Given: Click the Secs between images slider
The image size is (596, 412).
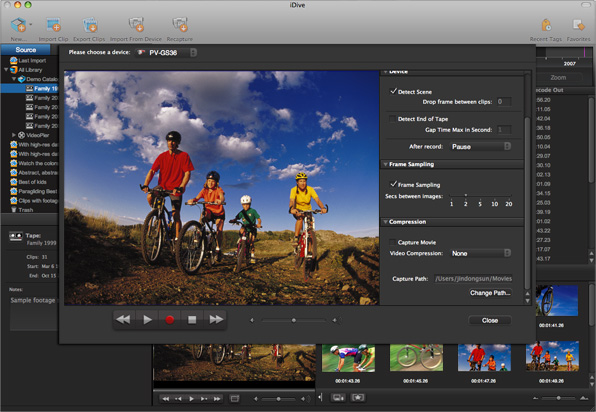Looking at the screenshot, I should pos(480,195).
